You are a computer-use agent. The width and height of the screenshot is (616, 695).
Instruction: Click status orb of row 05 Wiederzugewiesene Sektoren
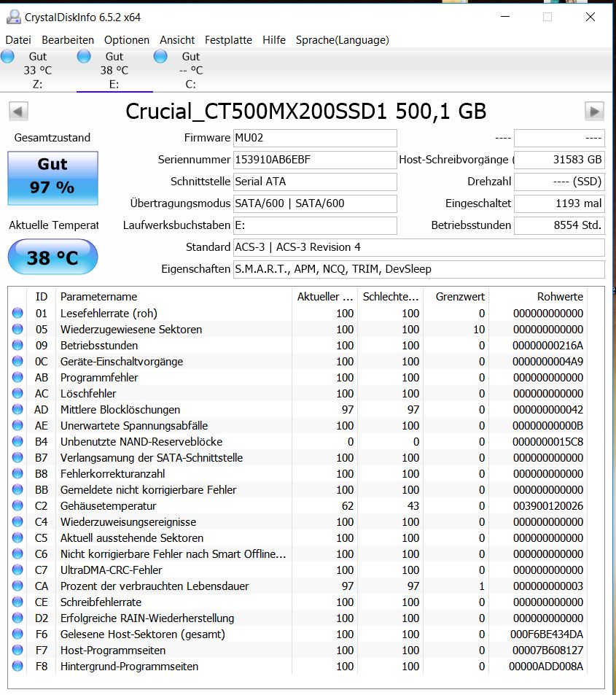17,329
